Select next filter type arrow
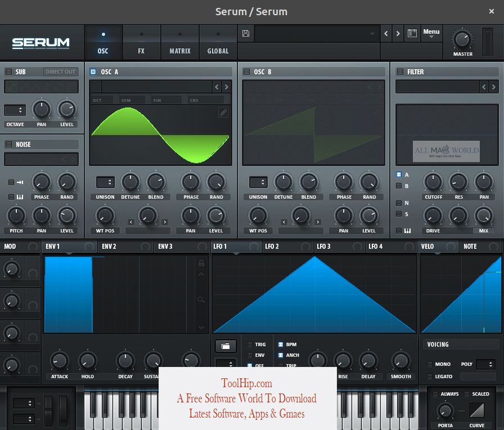Image resolution: width=504 pixels, height=430 pixels. coord(494,87)
